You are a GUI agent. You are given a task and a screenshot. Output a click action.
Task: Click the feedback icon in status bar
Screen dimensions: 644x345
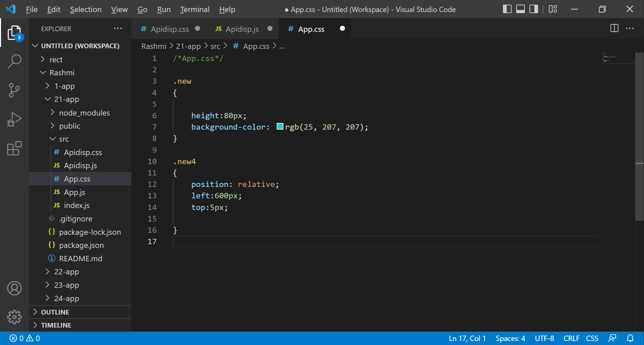pyautogui.click(x=612, y=338)
